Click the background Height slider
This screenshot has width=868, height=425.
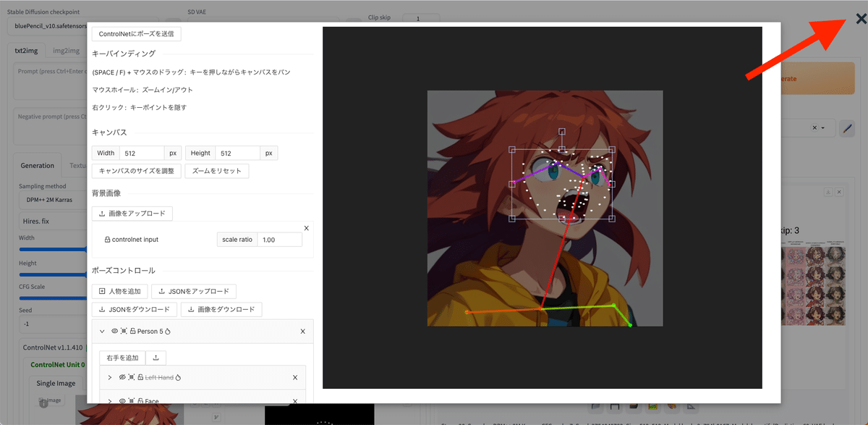[x=53, y=275]
